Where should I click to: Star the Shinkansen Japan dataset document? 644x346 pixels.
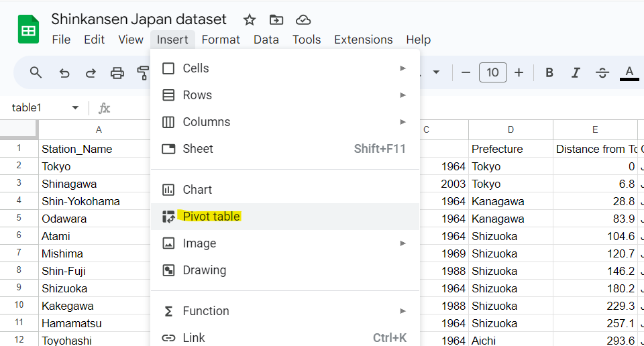coord(250,19)
